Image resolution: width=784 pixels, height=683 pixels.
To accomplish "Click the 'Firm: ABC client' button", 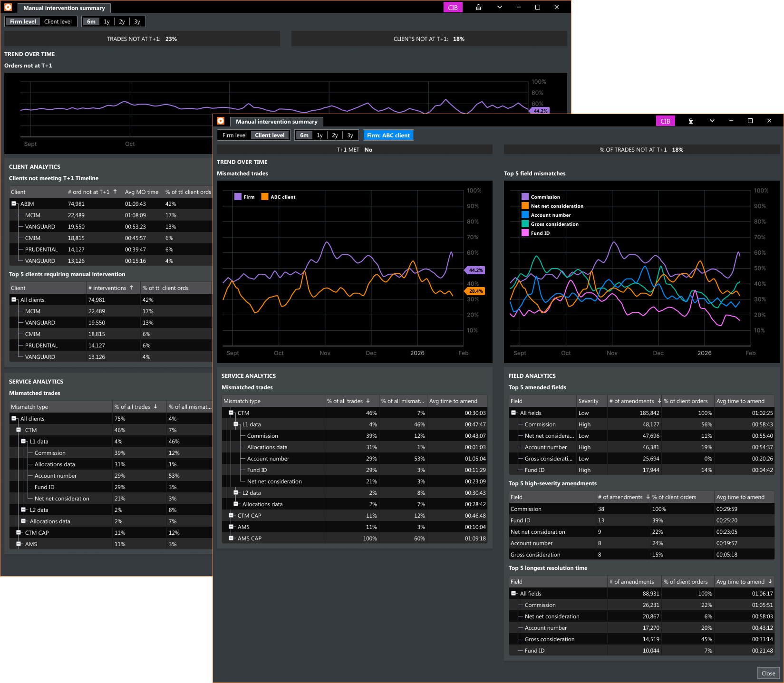I will click(x=388, y=135).
